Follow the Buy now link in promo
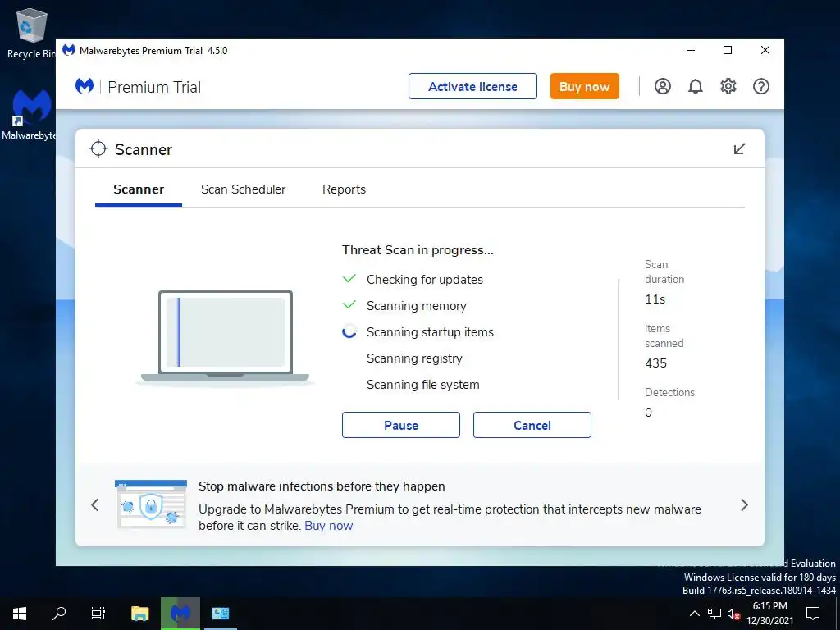This screenshot has width=840, height=630. coord(328,526)
